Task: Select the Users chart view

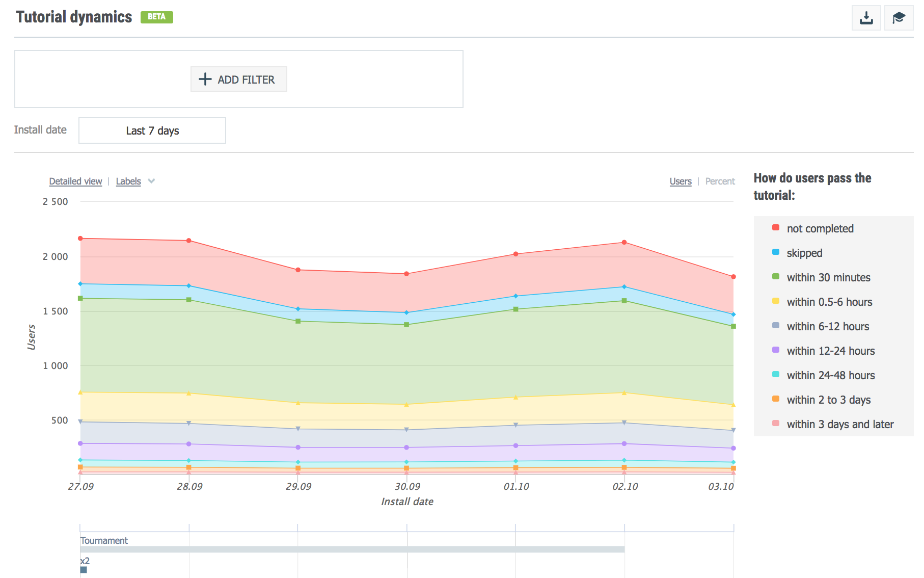Action: click(680, 181)
